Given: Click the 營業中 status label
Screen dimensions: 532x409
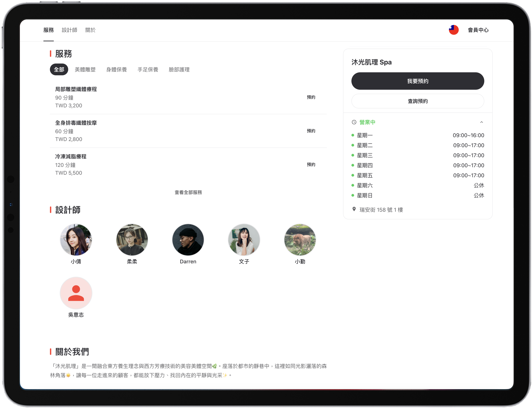Looking at the screenshot, I should coord(367,122).
